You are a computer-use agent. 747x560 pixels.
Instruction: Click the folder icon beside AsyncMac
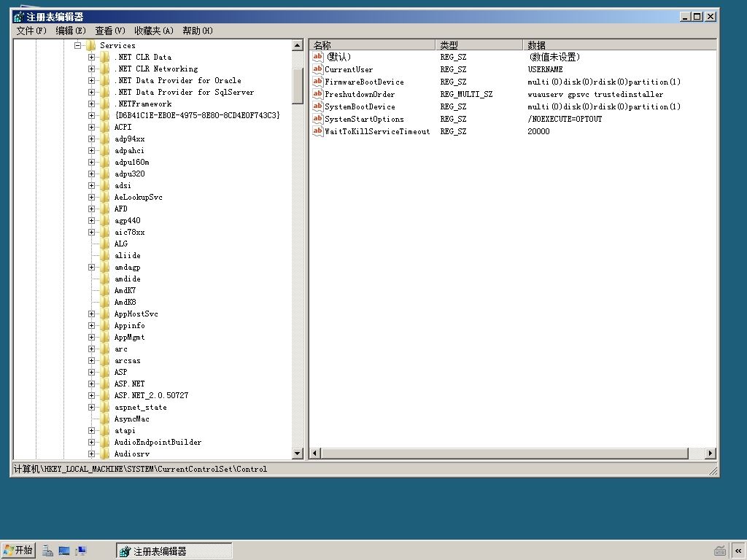click(105, 419)
